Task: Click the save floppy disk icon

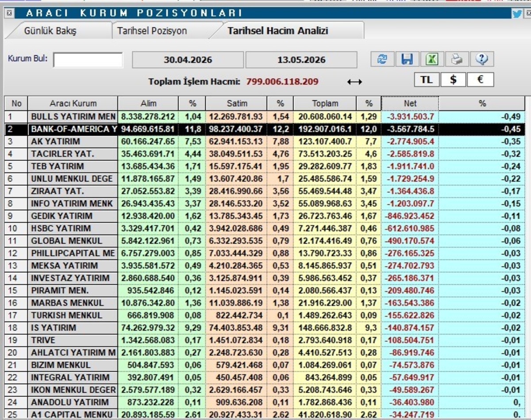Action: pos(407,59)
